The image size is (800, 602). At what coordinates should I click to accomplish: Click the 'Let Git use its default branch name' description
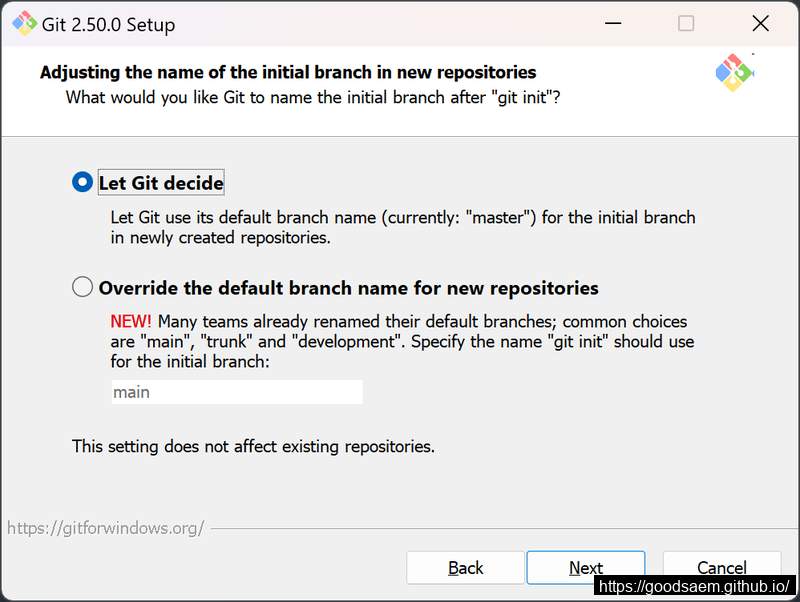pyautogui.click(x=403, y=228)
